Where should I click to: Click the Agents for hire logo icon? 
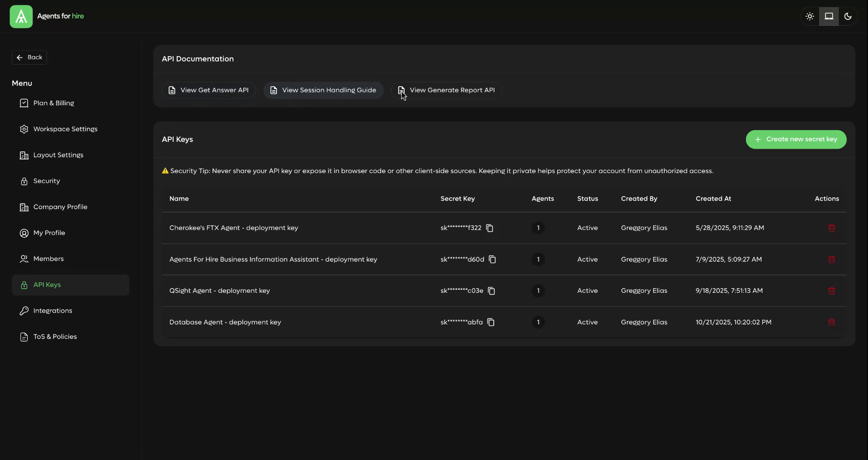point(20,16)
